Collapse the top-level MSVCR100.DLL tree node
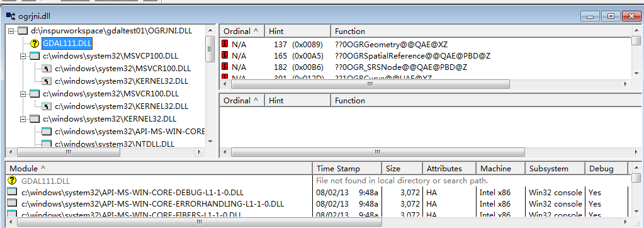The width and height of the screenshot is (644, 228). click(23, 94)
